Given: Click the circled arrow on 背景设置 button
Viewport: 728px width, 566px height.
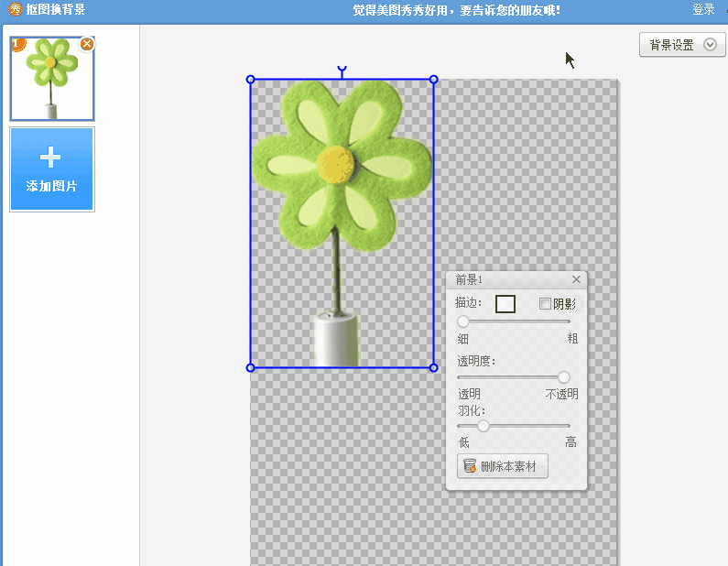Looking at the screenshot, I should point(710,45).
